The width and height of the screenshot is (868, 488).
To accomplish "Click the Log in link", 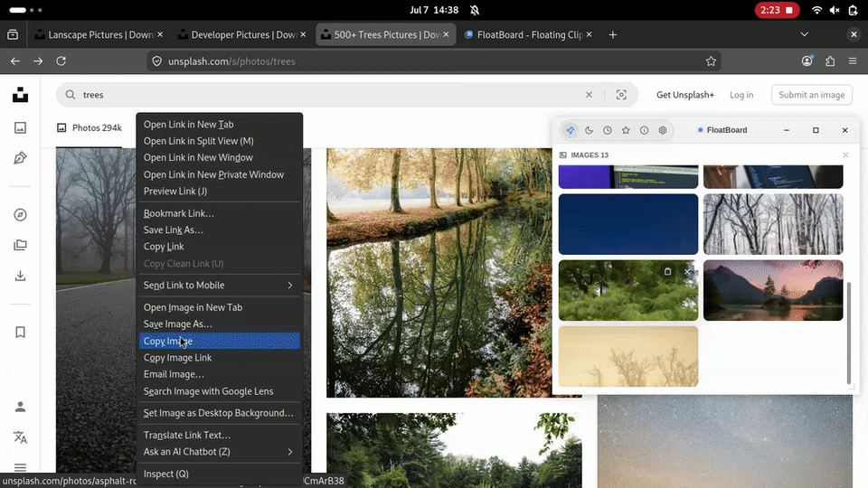I will click(741, 95).
